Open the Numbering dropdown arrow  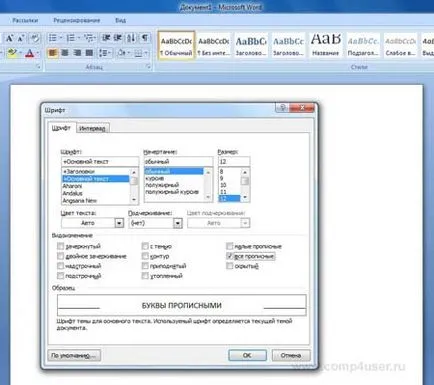(x=79, y=38)
